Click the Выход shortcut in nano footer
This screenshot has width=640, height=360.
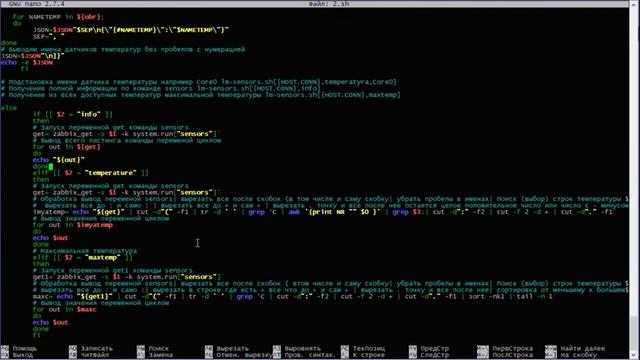[18, 355]
